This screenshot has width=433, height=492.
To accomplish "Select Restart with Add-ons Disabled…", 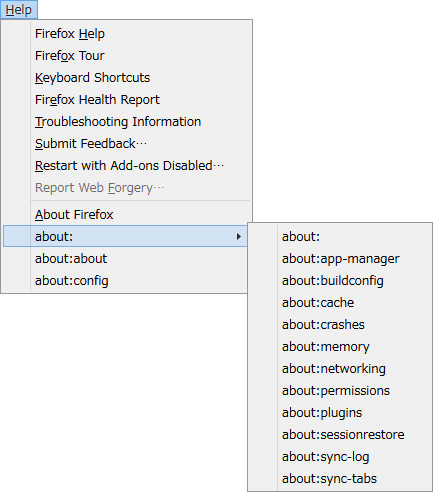I will click(127, 166).
